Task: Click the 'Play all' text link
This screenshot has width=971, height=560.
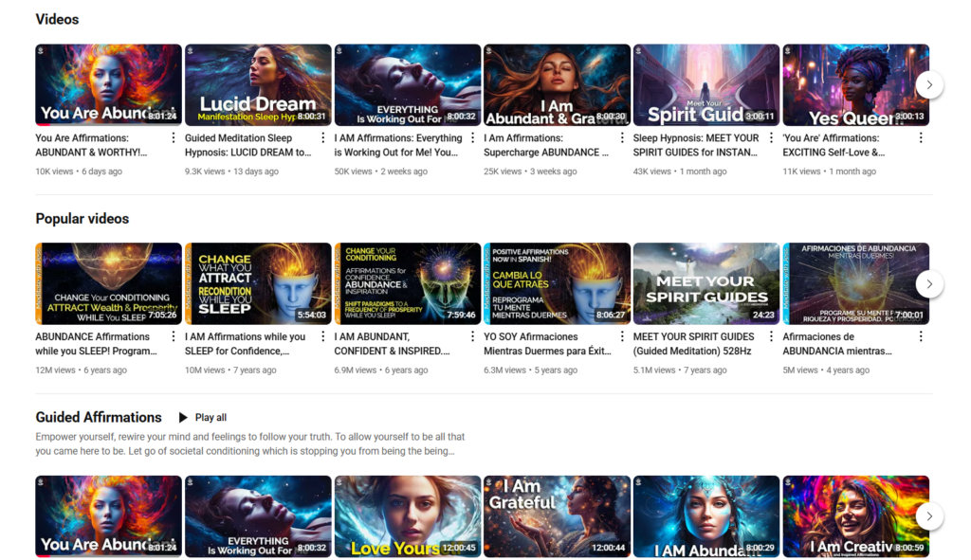Action: (211, 418)
